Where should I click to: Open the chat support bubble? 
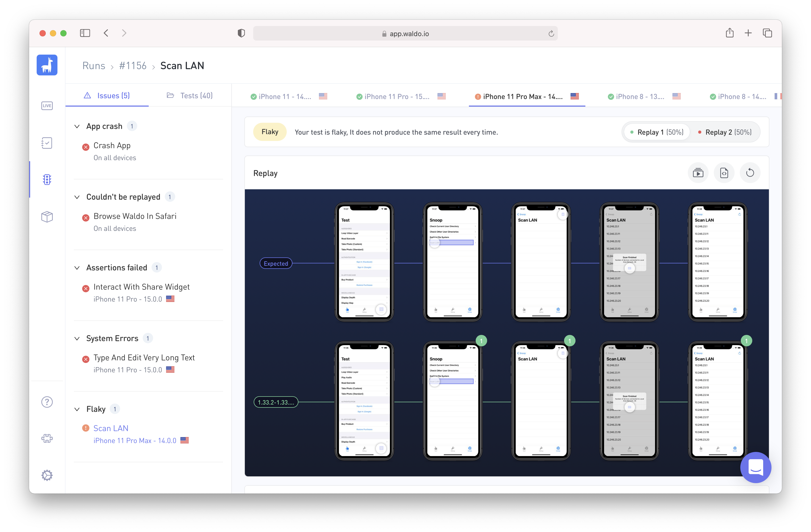755,467
